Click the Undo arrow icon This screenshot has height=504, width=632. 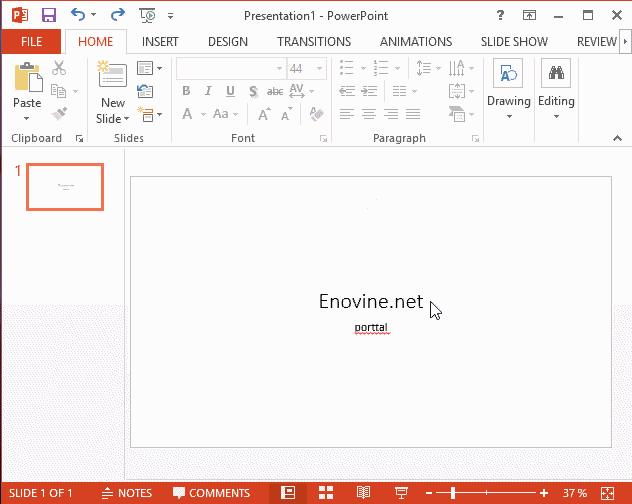[x=78, y=15]
